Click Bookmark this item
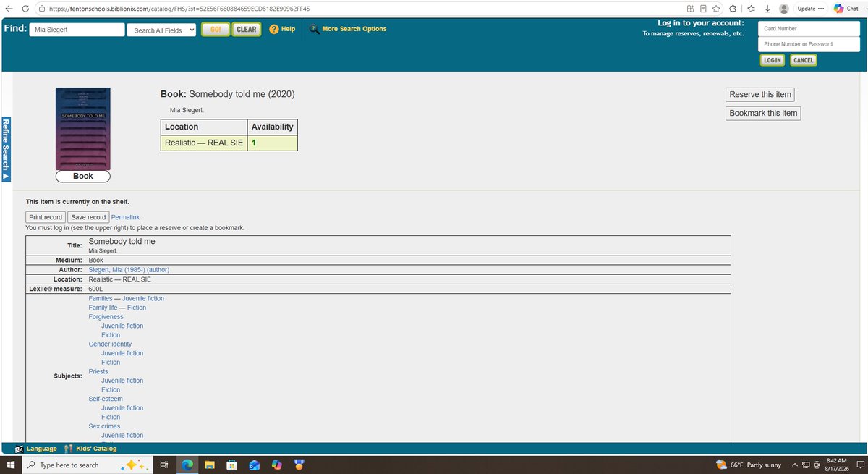The image size is (868, 474). [x=763, y=113]
